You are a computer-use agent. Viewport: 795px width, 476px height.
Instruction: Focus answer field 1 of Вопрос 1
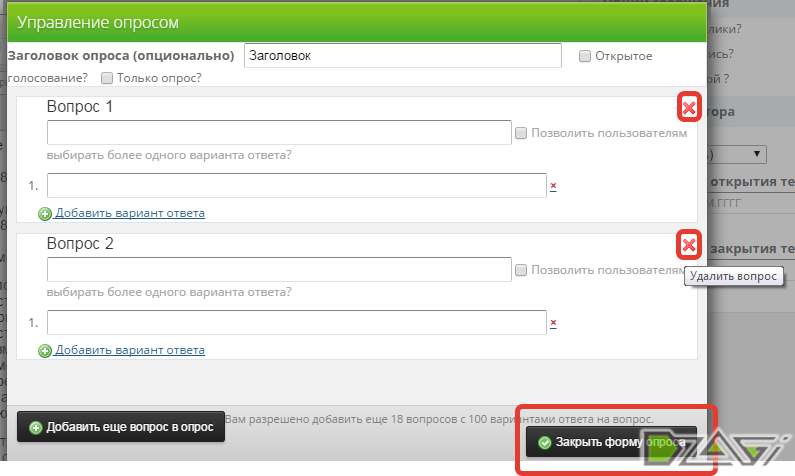297,185
